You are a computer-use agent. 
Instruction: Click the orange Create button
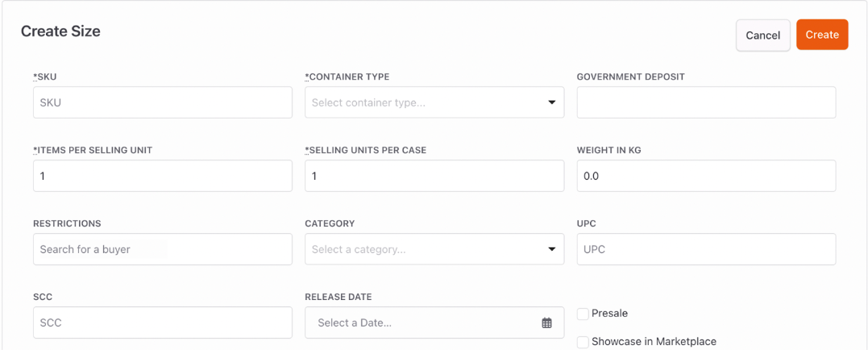pos(822,35)
